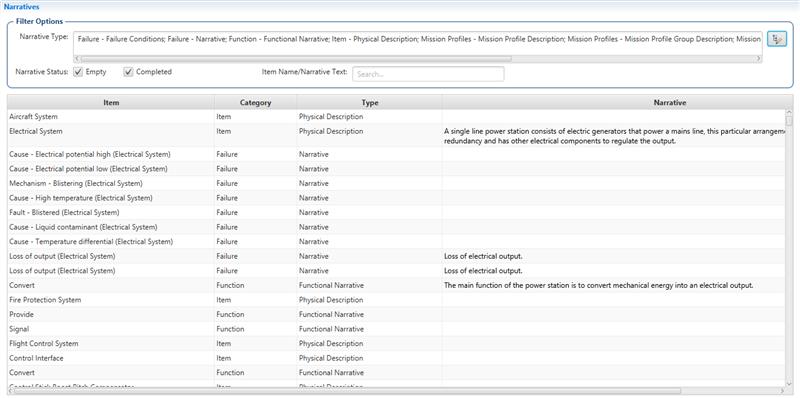Click the Narratives panel title
This screenshot has width=800, height=398.
(x=21, y=7)
